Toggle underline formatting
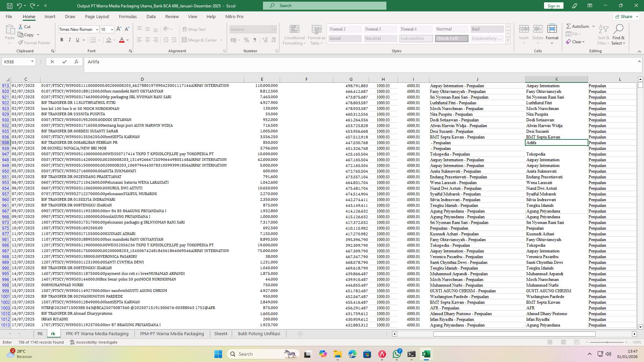644x362 pixels. (77, 40)
